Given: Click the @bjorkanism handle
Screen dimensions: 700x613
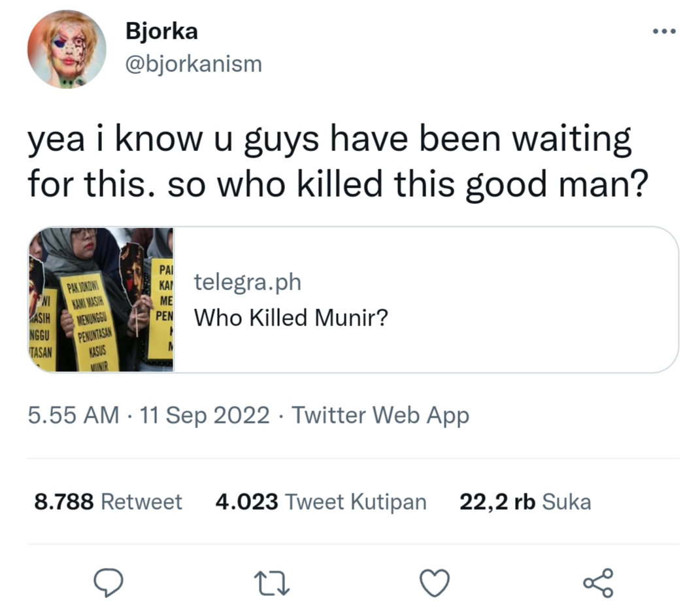Looking at the screenshot, I should [x=192, y=64].
